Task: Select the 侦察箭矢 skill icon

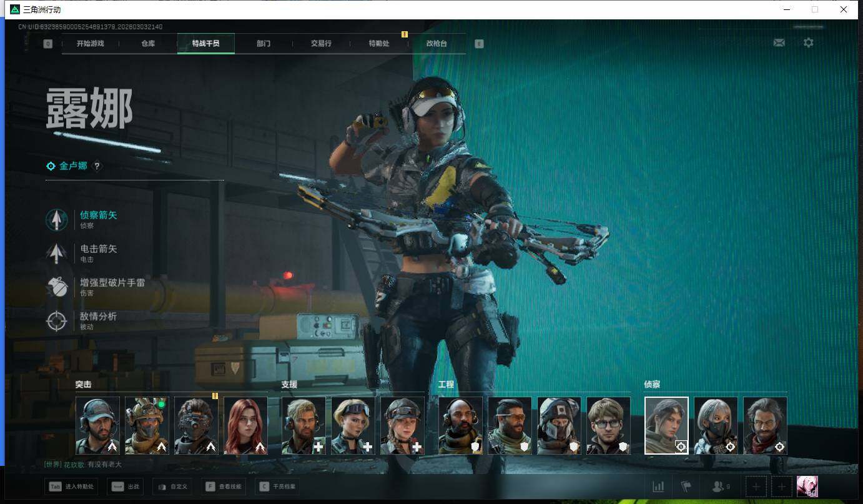Action: 57,219
